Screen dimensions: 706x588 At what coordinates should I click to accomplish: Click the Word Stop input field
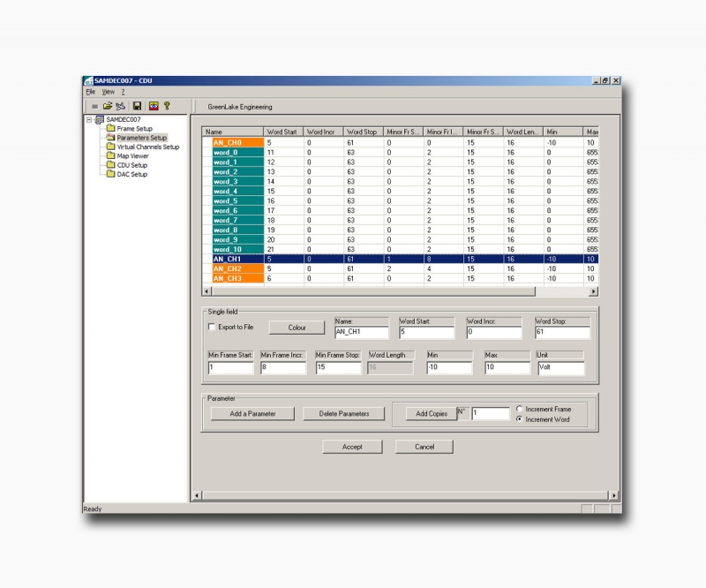[x=562, y=333]
